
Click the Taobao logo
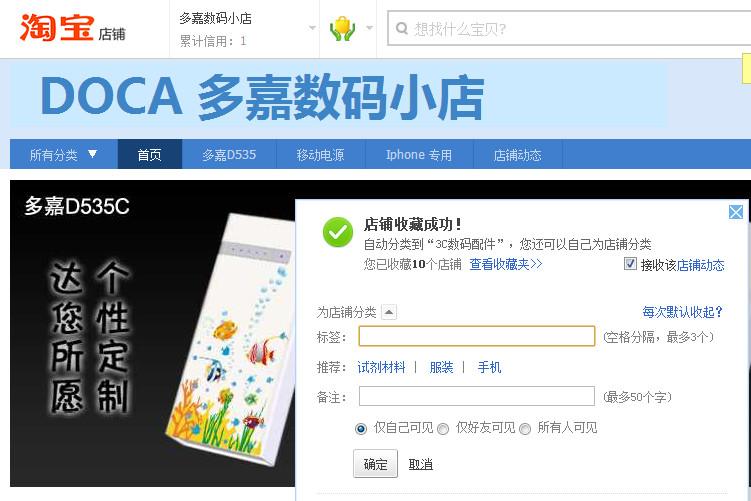point(72,28)
